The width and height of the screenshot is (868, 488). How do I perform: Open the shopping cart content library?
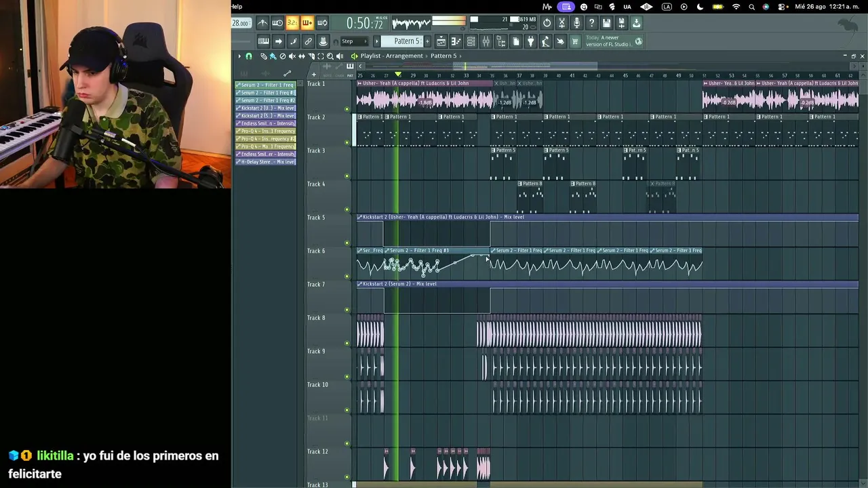pos(575,41)
